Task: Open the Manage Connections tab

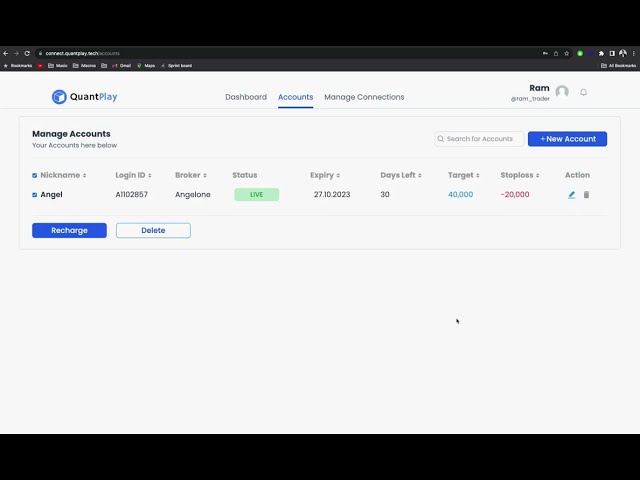Action: click(x=364, y=97)
